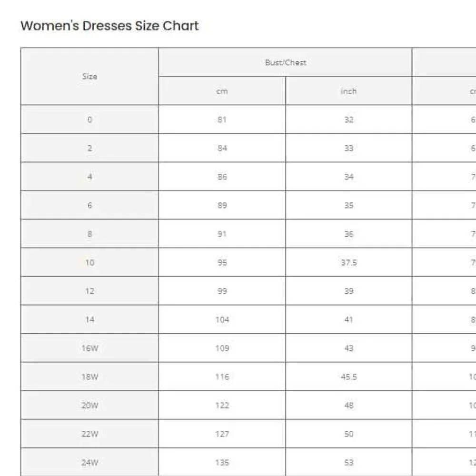This screenshot has width=476, height=476.
Task: Select the size 6 row label
Action: [89, 205]
